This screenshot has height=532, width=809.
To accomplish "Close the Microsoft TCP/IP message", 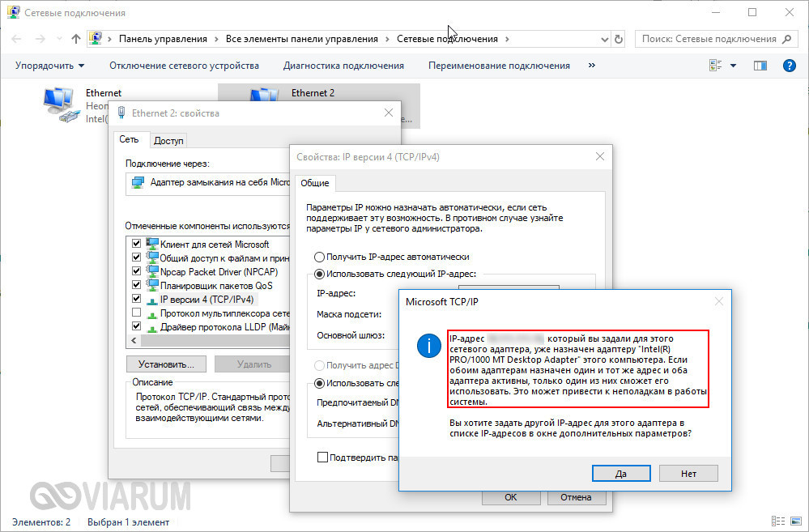I will (719, 302).
